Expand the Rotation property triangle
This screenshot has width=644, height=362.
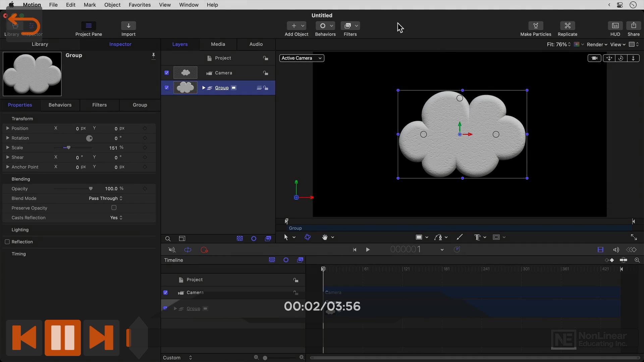tap(7, 138)
